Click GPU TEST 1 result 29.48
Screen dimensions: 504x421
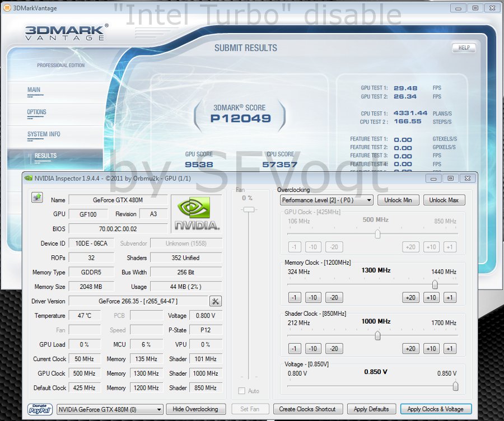click(x=405, y=88)
